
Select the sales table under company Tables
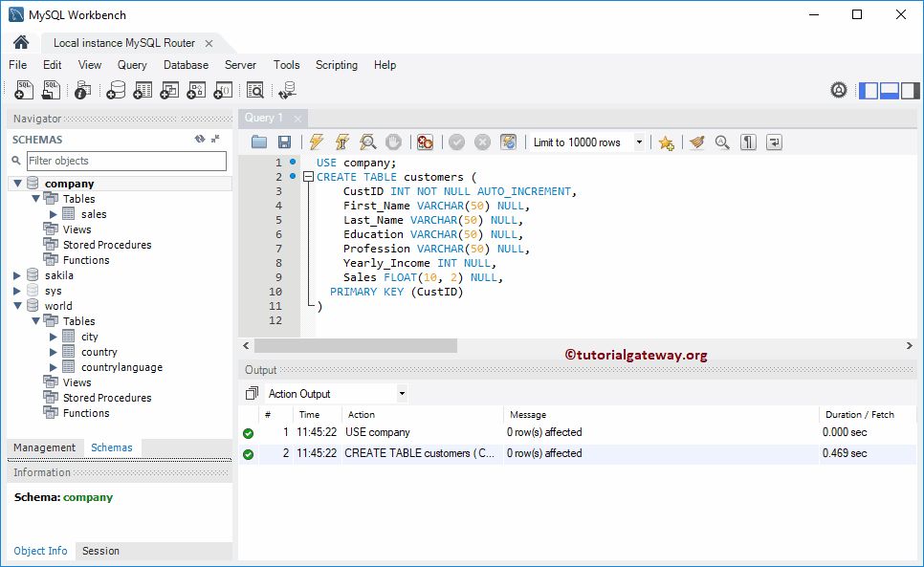(87, 213)
